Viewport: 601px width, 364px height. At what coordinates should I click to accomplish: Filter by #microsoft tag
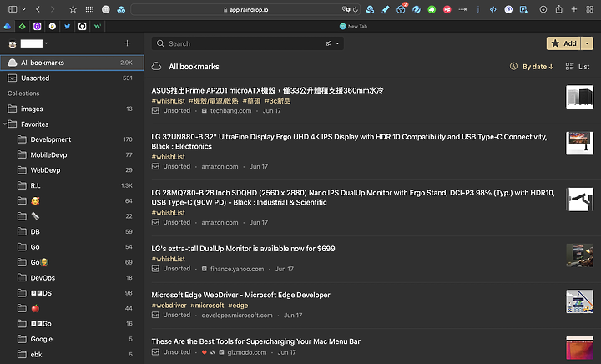(207, 306)
